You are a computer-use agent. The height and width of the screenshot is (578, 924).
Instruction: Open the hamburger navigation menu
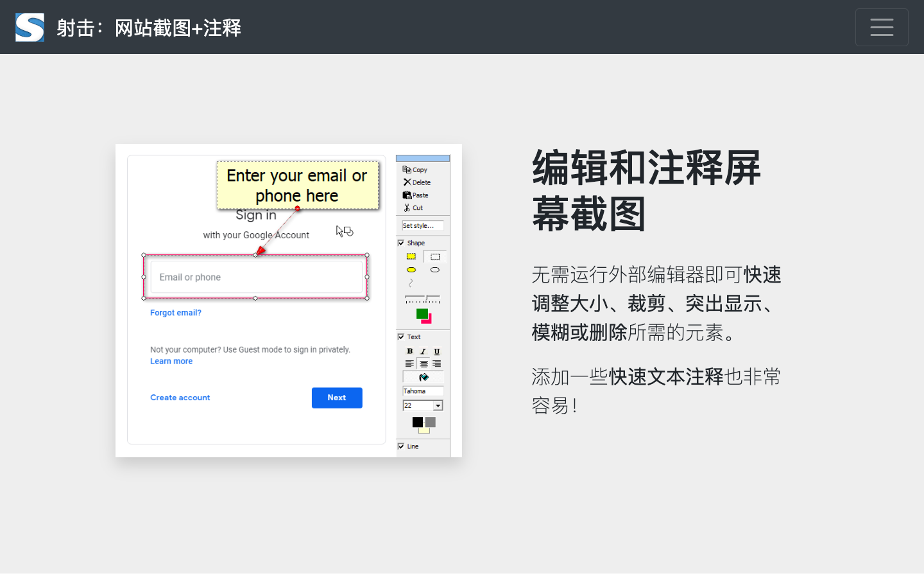[x=882, y=27]
